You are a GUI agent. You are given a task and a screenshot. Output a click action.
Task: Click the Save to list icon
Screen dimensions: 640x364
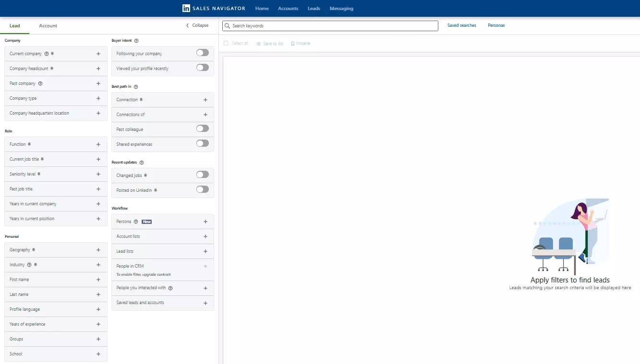click(257, 43)
